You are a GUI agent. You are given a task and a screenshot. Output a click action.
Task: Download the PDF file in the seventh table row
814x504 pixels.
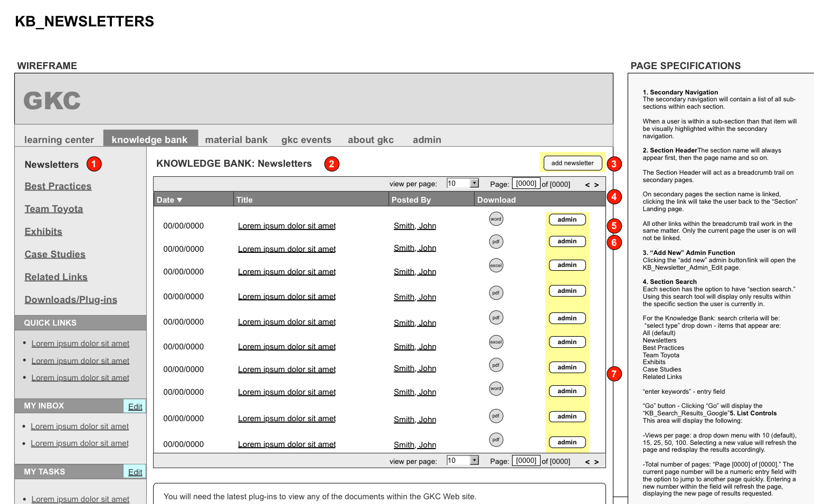(496, 365)
